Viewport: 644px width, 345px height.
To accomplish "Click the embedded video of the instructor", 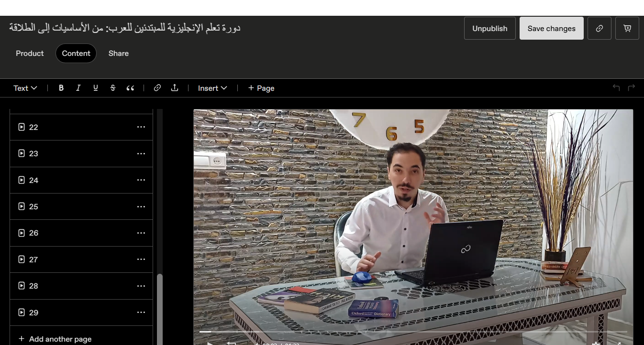I will [413, 227].
